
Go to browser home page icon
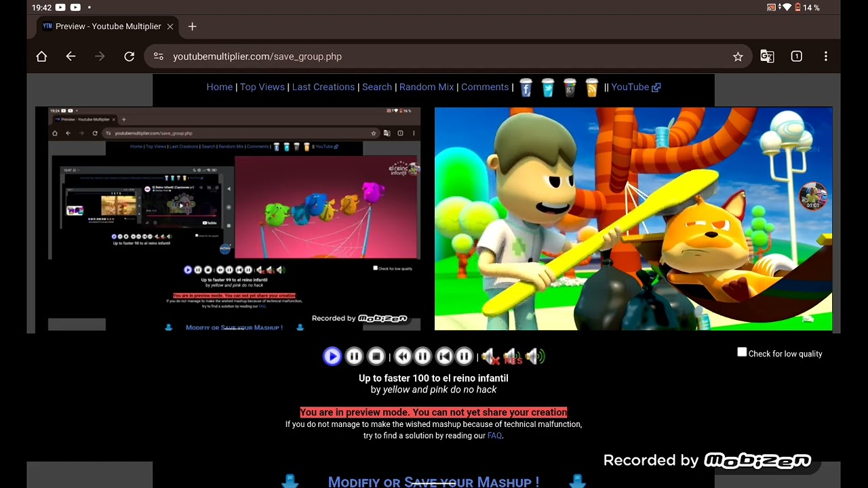point(41,56)
